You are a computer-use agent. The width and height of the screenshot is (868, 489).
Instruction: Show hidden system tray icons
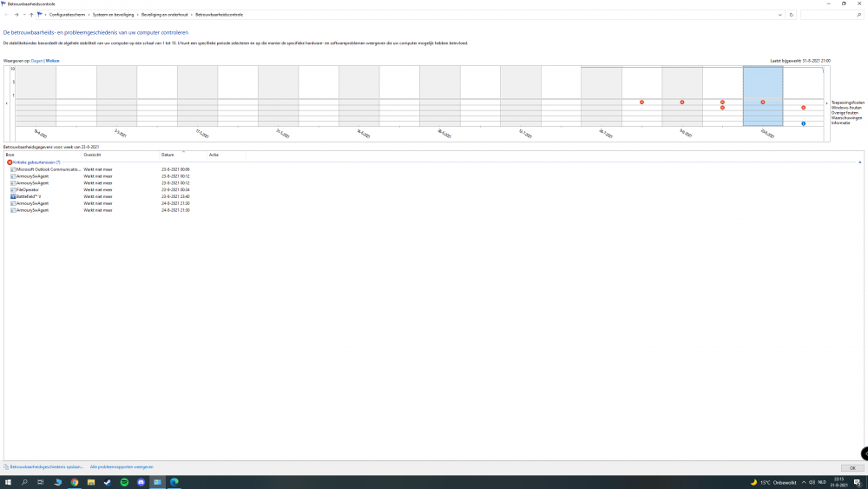(x=804, y=482)
